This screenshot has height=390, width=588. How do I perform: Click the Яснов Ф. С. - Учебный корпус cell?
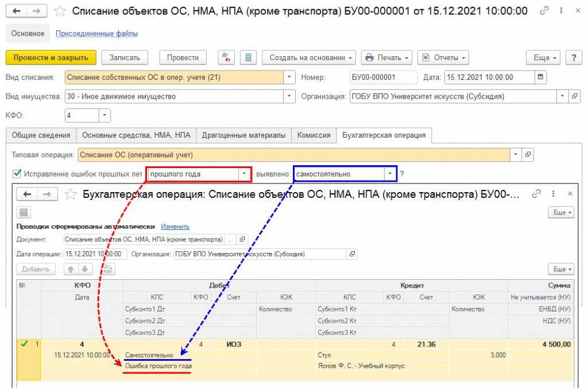tap(382, 366)
